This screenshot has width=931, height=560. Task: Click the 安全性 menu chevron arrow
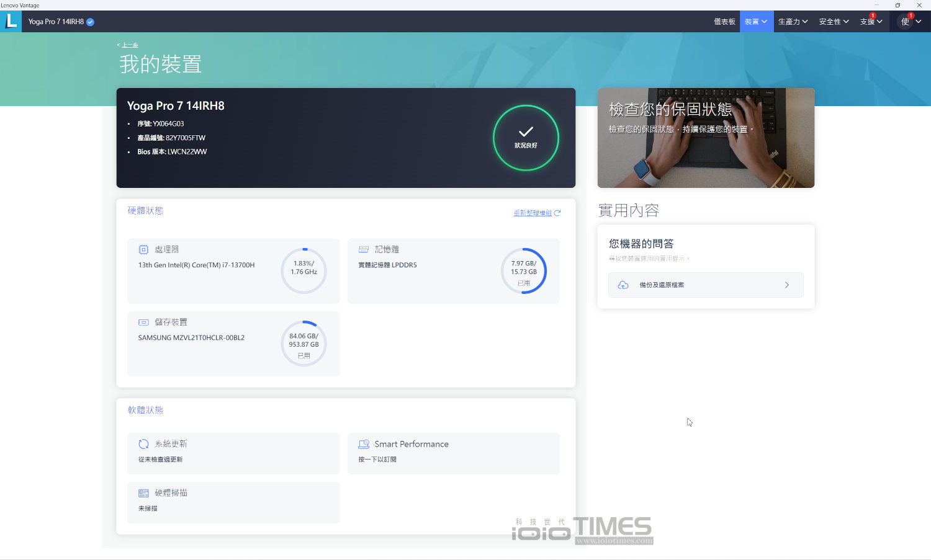[846, 22]
